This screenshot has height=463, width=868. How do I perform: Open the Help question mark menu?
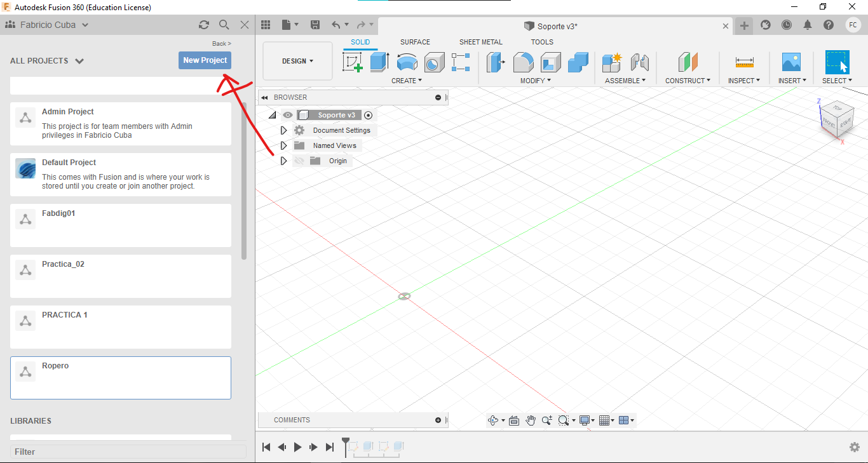click(x=829, y=25)
